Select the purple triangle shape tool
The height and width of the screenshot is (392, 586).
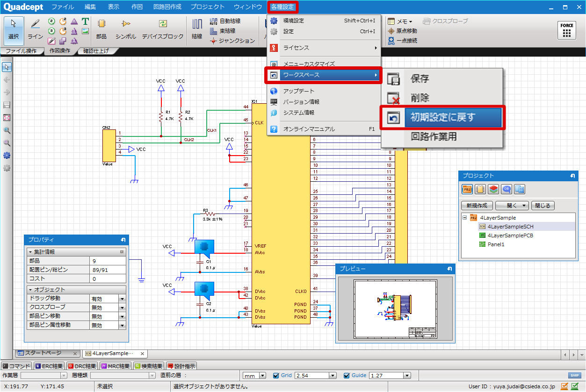[74, 21]
